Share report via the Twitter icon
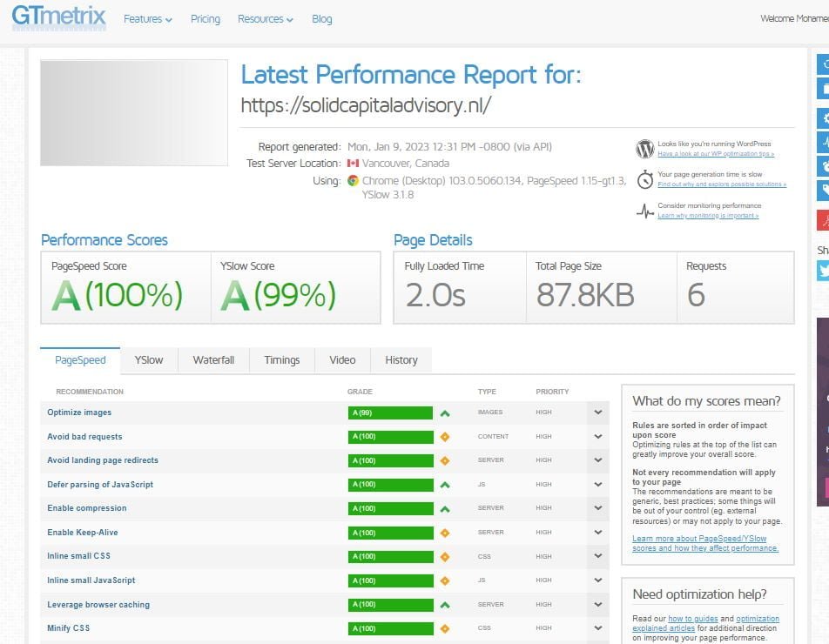This screenshot has height=644, width=829. tap(824, 272)
